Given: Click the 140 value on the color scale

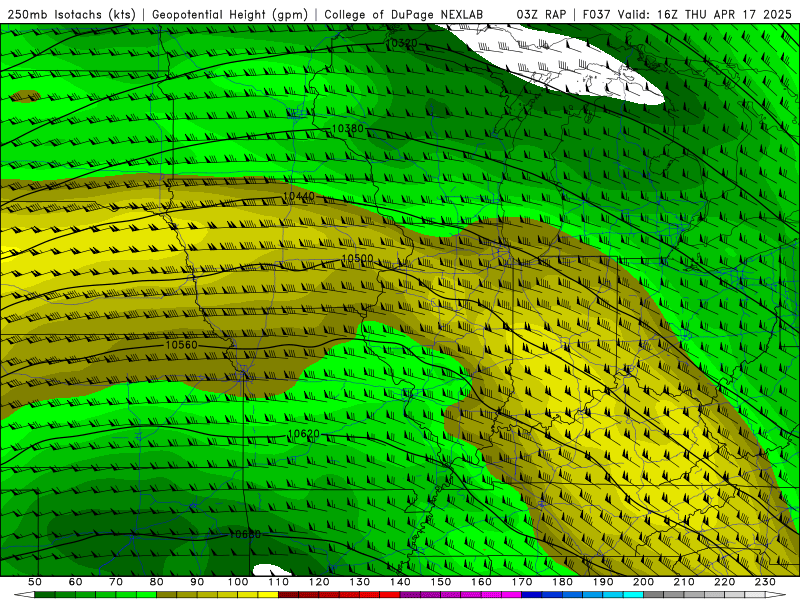Looking at the screenshot, I should [x=400, y=582].
